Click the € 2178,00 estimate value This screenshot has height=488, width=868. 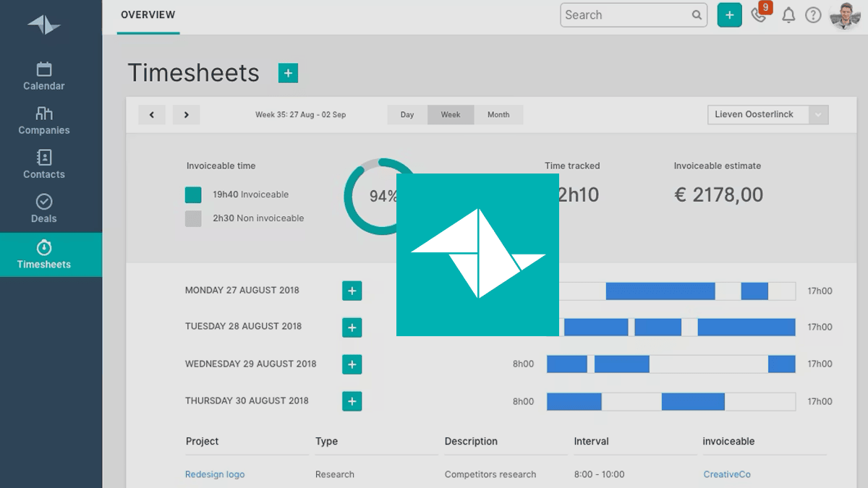pyautogui.click(x=718, y=194)
